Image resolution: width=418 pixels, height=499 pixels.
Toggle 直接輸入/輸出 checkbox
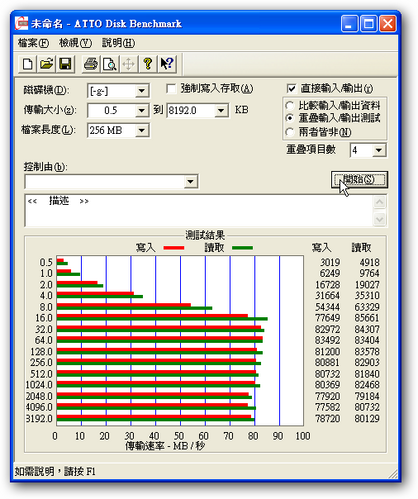[x=291, y=89]
